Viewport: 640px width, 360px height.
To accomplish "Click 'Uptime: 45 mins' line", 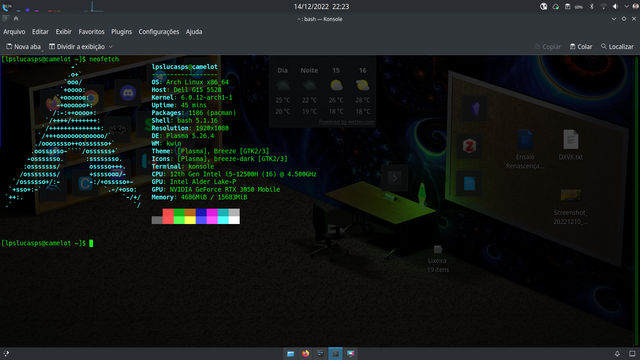I will coord(179,105).
